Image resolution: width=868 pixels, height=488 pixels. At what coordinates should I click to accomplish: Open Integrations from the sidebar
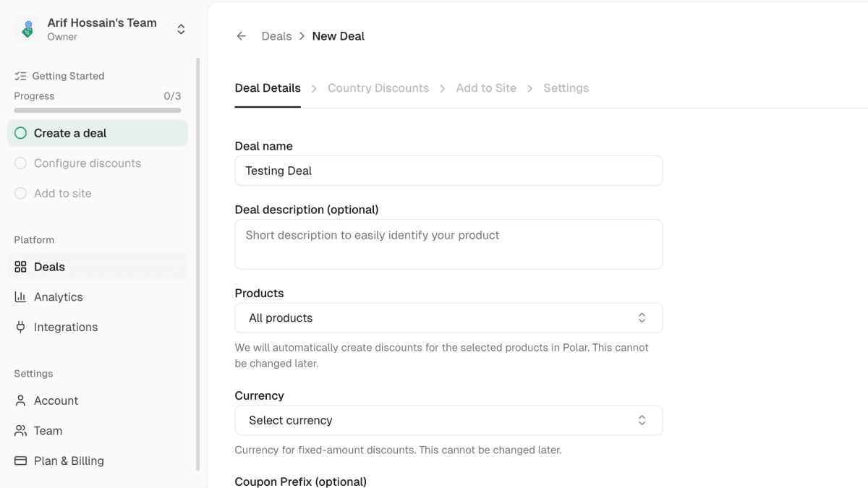click(20, 327)
